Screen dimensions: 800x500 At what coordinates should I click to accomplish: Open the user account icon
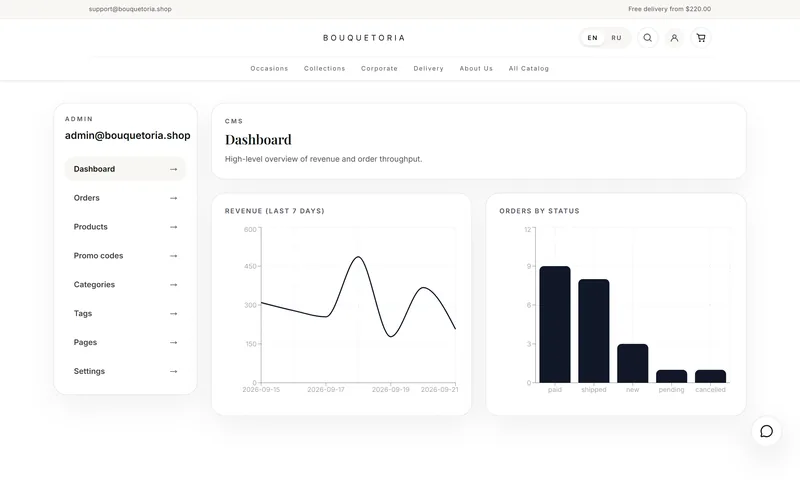click(674, 38)
